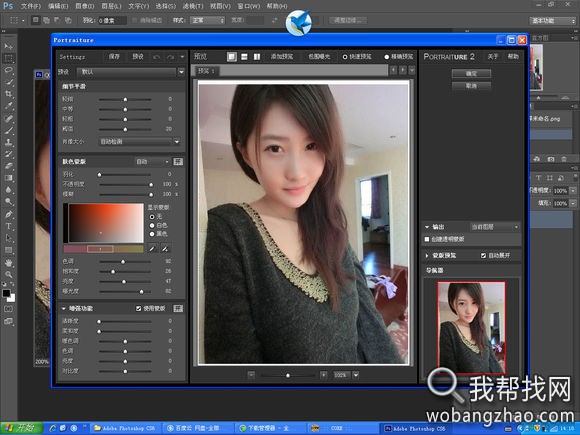Open the Settings options menu arrow
This screenshot has width=580, height=435.
click(182, 57)
